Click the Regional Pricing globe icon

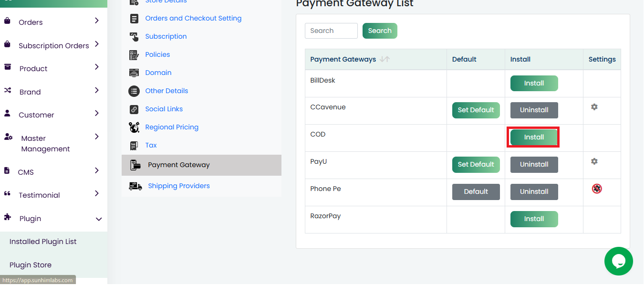[134, 127]
